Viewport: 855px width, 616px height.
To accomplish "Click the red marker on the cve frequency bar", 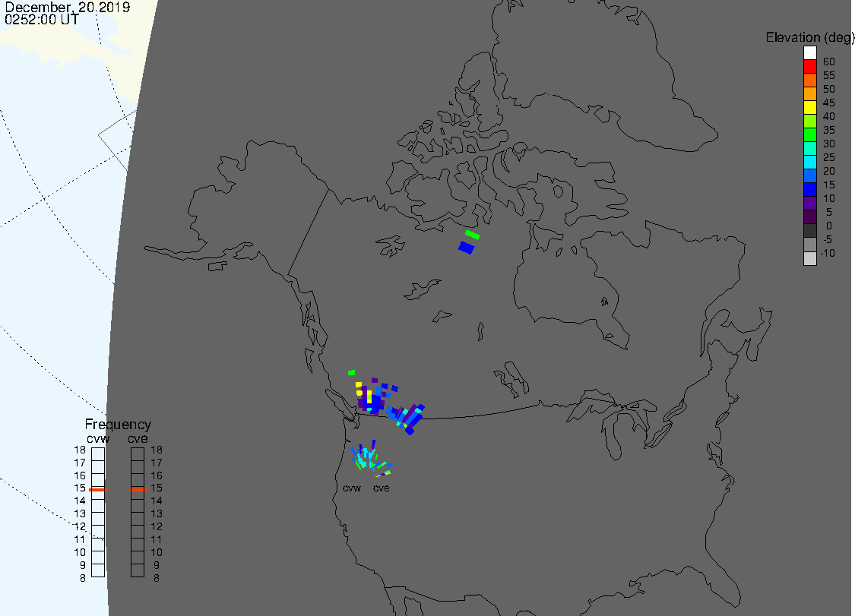I will tap(138, 489).
